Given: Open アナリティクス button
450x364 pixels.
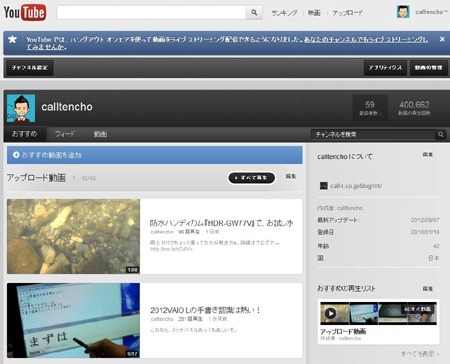Looking at the screenshot, I should (385, 68).
